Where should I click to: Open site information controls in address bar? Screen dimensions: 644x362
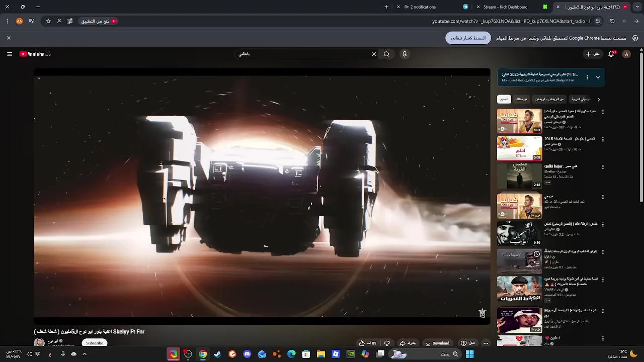coord(598,21)
